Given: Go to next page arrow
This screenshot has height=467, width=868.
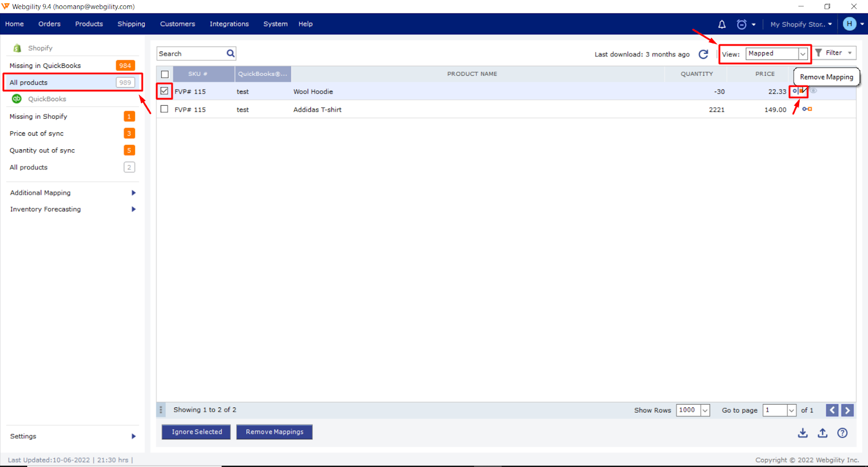Looking at the screenshot, I should 847,411.
